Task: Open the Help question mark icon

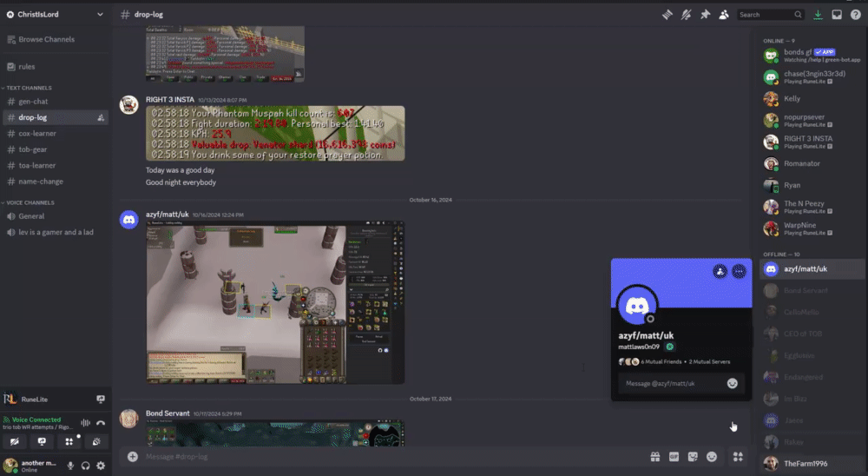Action: 855,15
